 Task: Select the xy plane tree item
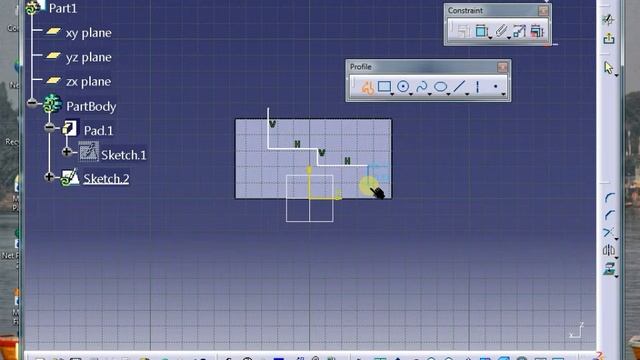(89, 33)
